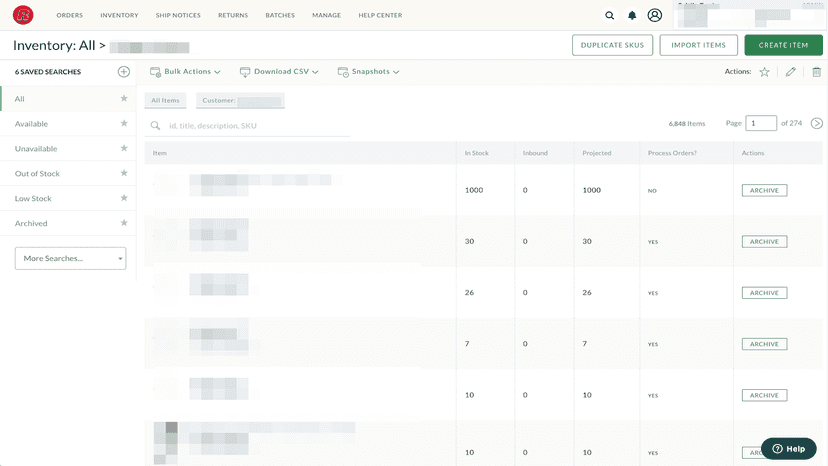The image size is (828, 466).
Task: Open the notifications bell
Action: click(632, 15)
